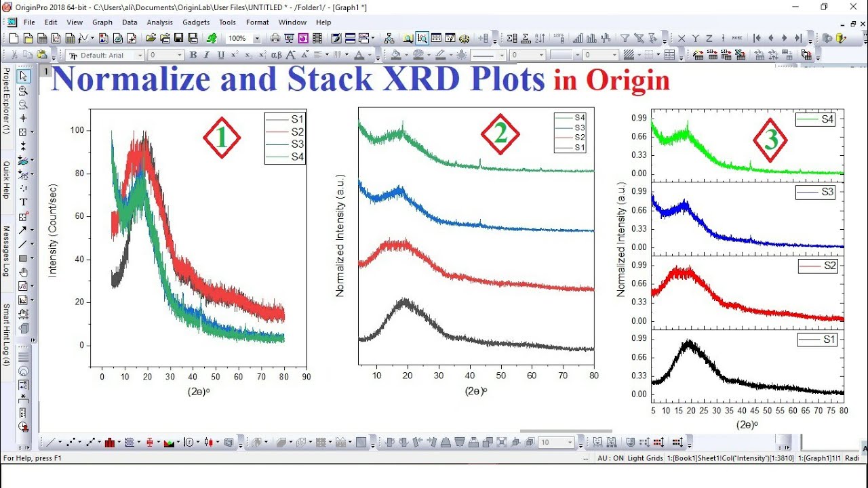Click the graph layer 1 indicator

(46, 71)
